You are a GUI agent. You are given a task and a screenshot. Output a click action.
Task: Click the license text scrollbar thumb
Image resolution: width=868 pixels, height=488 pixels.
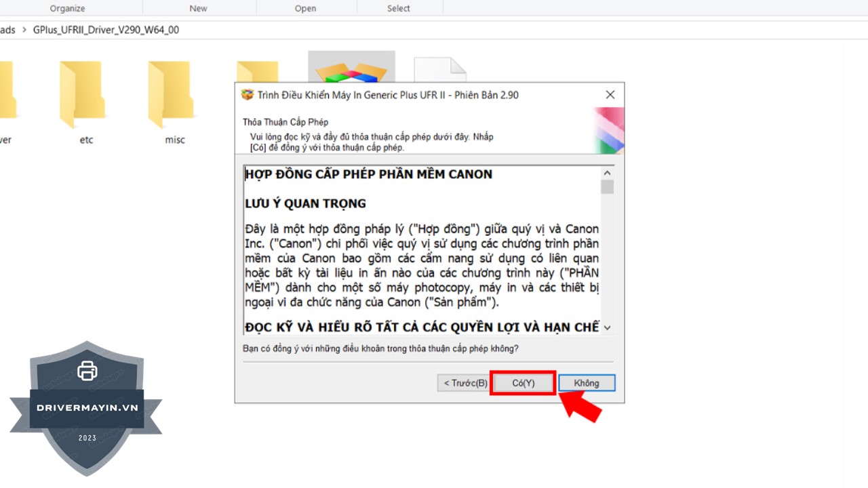click(x=607, y=187)
